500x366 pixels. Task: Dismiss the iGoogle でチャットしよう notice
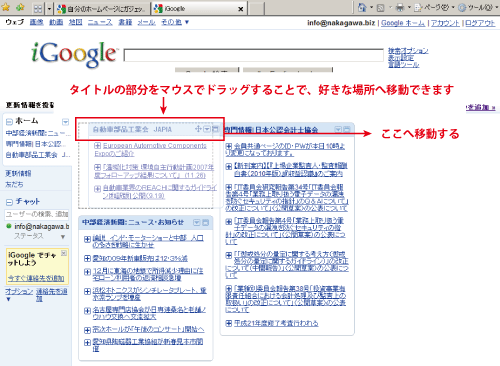click(x=64, y=254)
